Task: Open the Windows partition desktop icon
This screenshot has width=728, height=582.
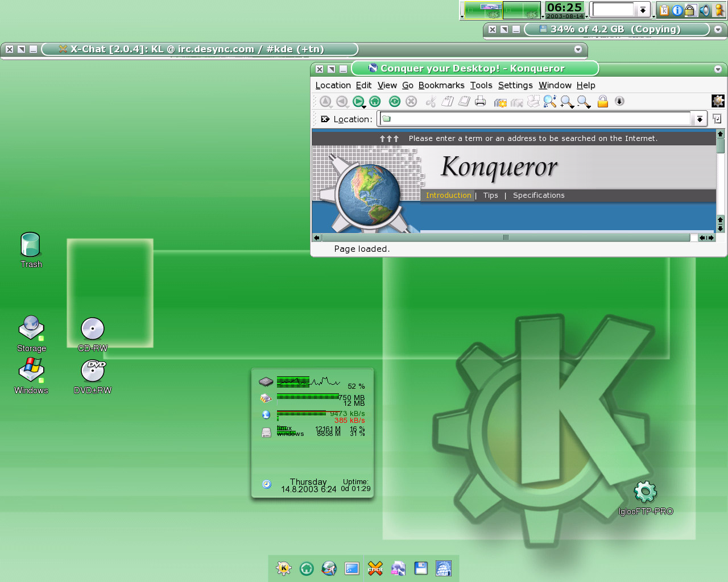Action: tap(31, 376)
